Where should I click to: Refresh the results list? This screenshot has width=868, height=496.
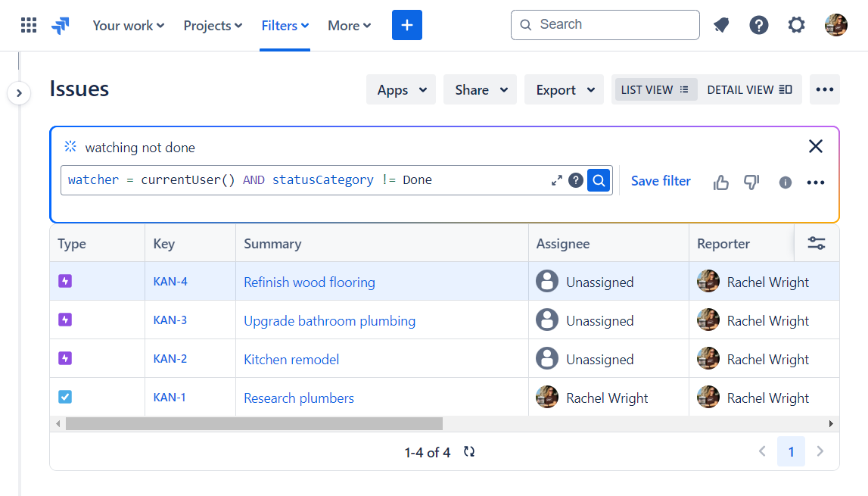(468, 451)
